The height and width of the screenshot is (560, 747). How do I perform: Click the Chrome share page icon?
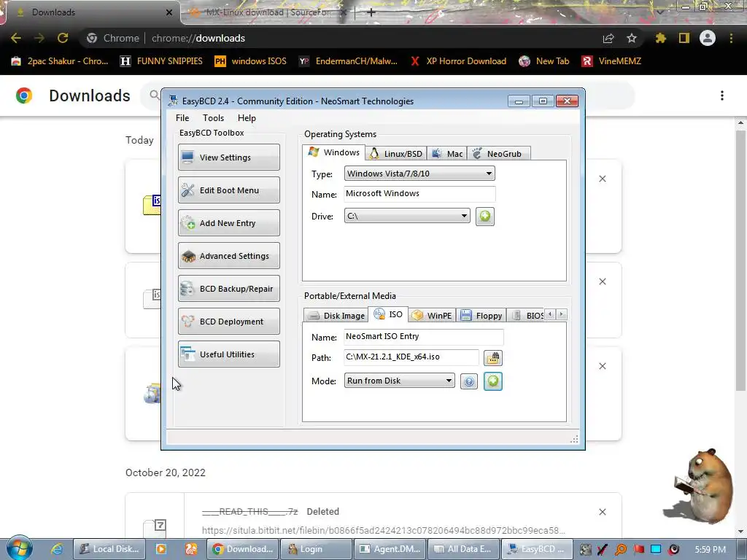tap(608, 38)
